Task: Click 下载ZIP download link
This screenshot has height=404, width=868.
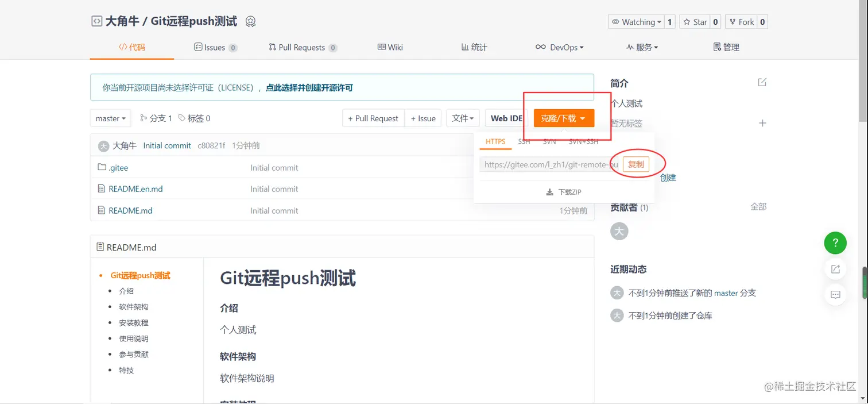Action: [x=564, y=192]
